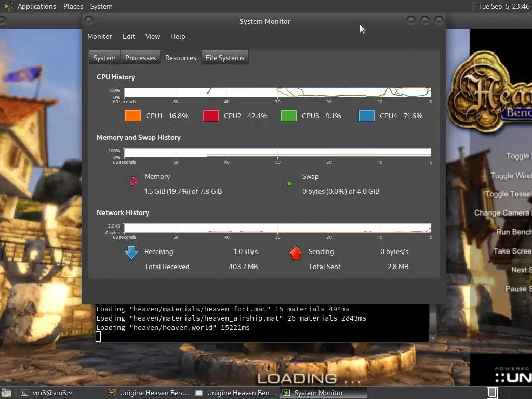Open the Places menu in top panel
This screenshot has height=399, width=532.
tap(73, 6)
